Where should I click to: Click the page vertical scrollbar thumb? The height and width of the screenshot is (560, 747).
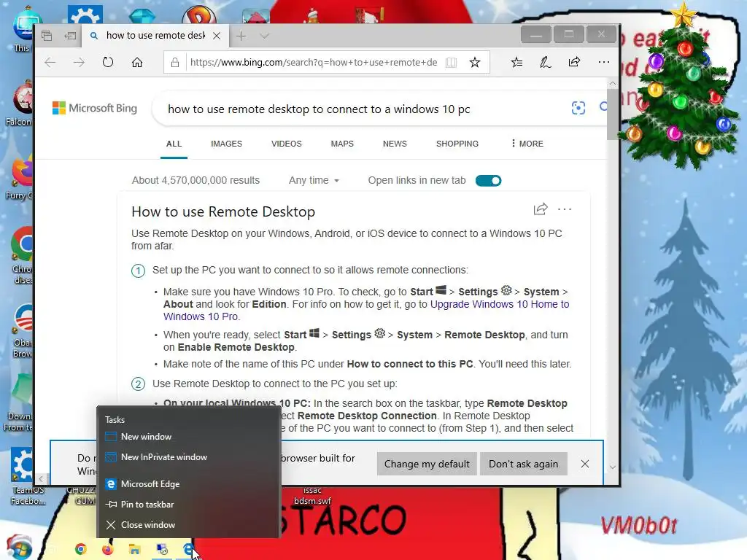click(x=613, y=114)
